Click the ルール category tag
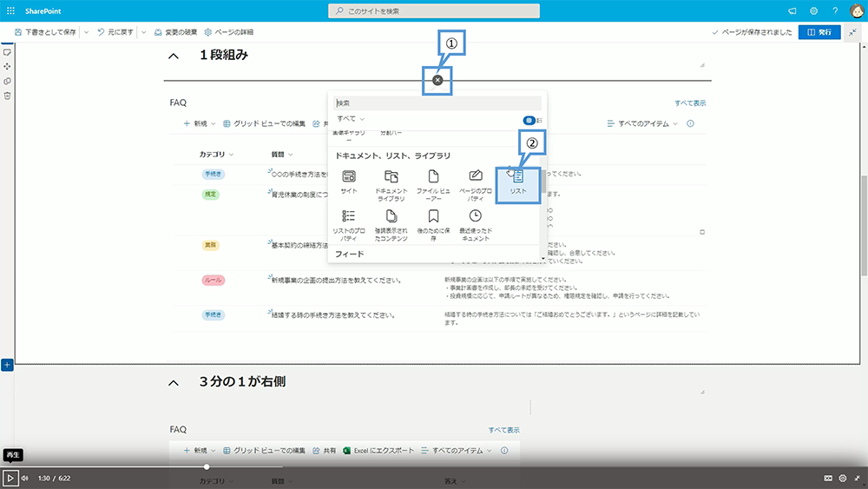Image resolution: width=868 pixels, height=489 pixels. 214,281
